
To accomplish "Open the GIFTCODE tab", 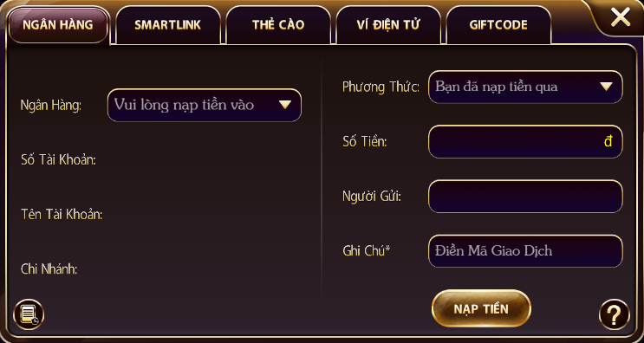I will (498, 24).
